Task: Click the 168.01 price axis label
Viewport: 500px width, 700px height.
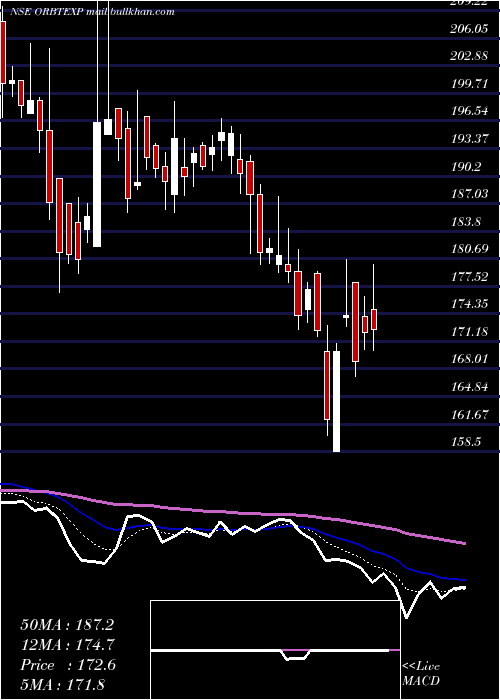Action: tap(470, 359)
